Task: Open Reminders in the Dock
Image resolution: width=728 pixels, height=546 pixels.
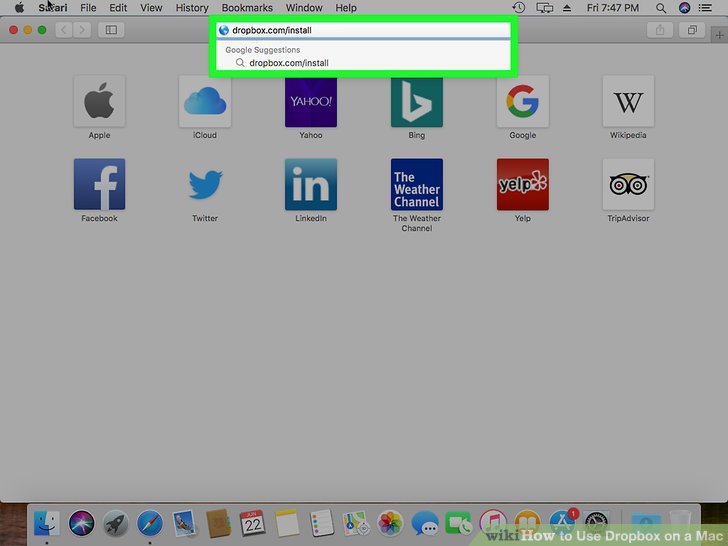Action: (x=321, y=523)
